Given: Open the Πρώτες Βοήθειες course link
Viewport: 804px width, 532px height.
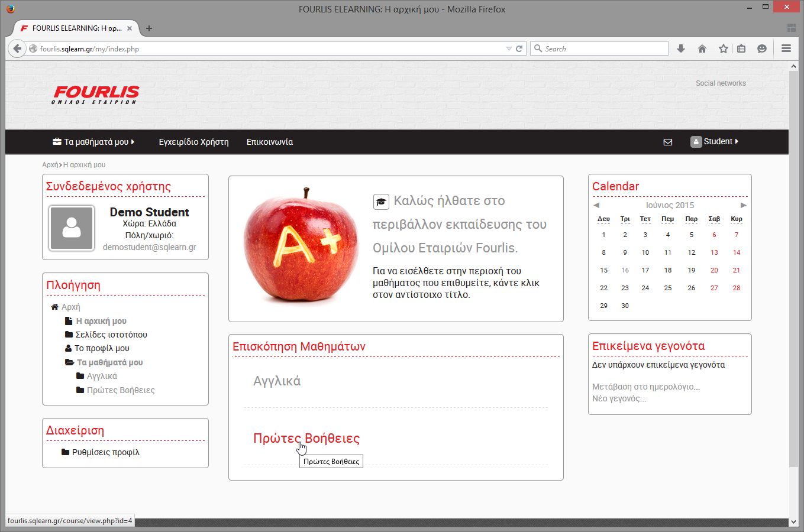Looking at the screenshot, I should (x=306, y=439).
